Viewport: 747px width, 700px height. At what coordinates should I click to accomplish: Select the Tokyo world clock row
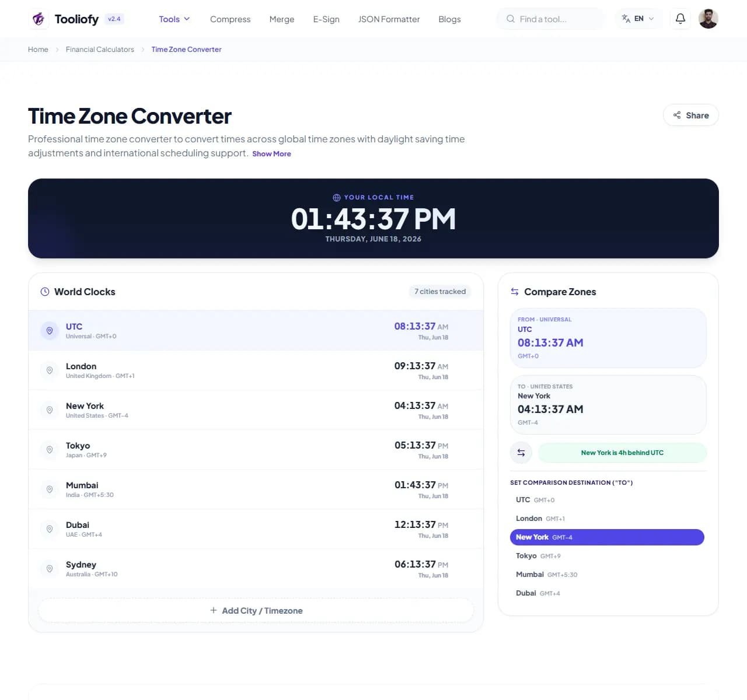[256, 450]
